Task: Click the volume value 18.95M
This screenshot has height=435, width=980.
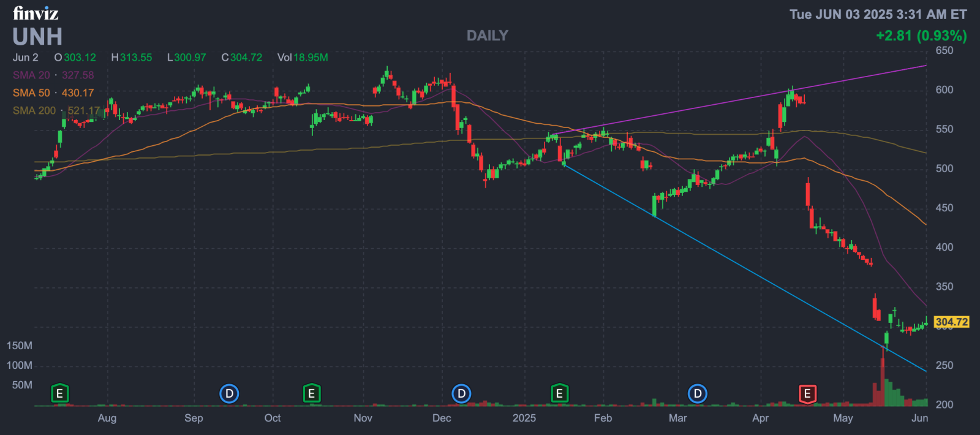Action: coord(311,57)
